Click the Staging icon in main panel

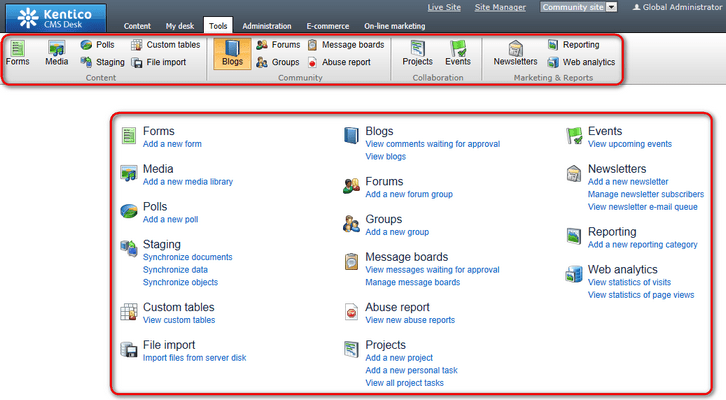point(129,249)
